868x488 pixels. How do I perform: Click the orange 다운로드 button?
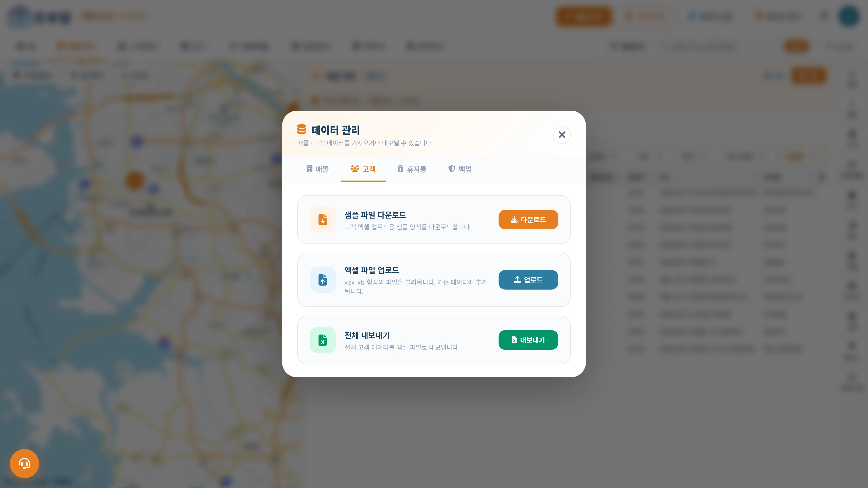(528, 220)
